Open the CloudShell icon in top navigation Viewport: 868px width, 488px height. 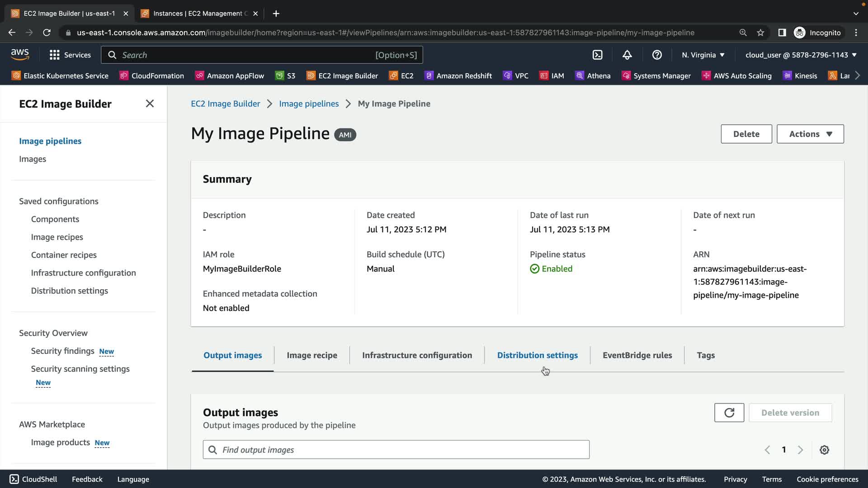(x=597, y=55)
